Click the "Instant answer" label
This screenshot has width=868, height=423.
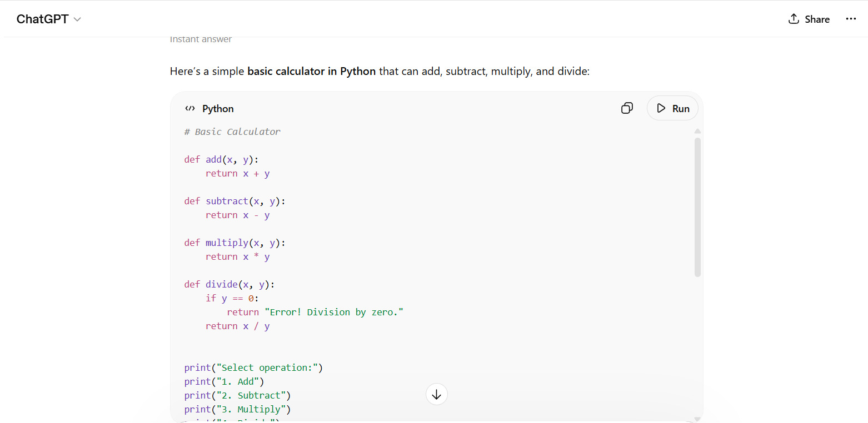[x=201, y=39]
